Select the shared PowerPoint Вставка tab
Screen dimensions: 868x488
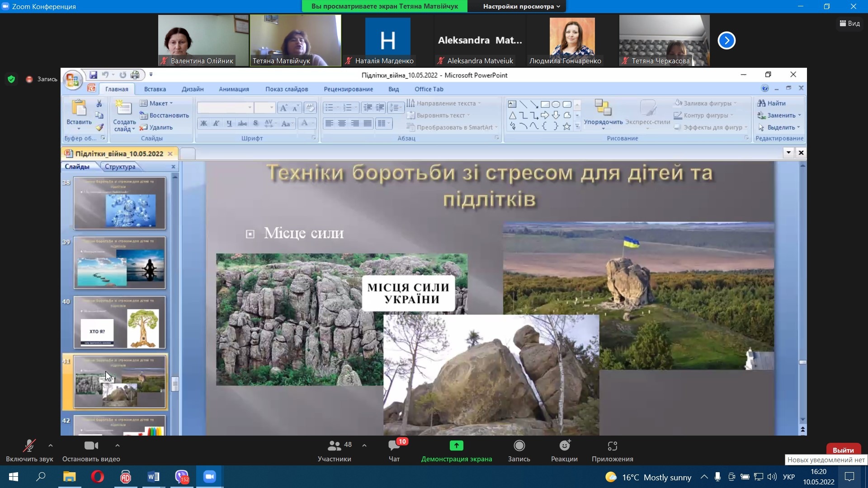coord(155,89)
